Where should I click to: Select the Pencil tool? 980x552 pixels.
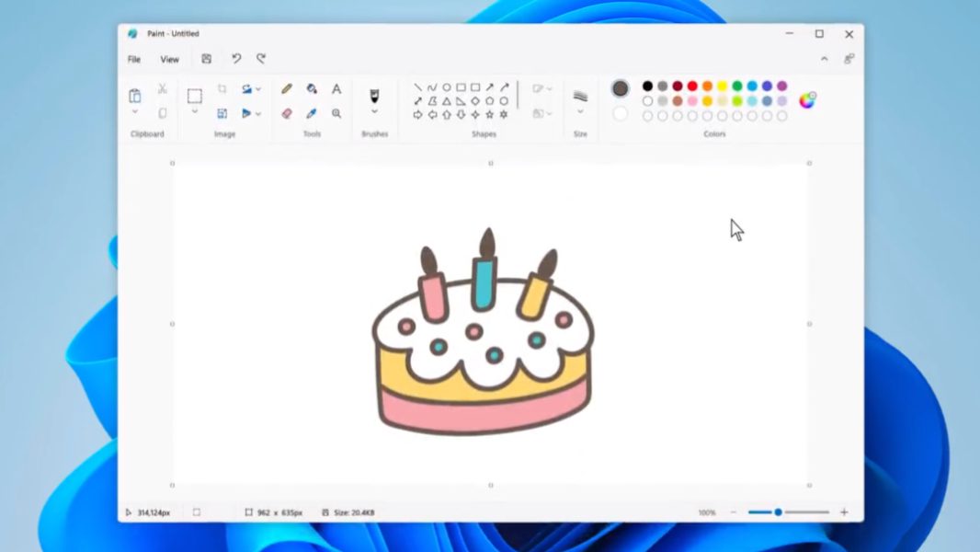point(287,89)
